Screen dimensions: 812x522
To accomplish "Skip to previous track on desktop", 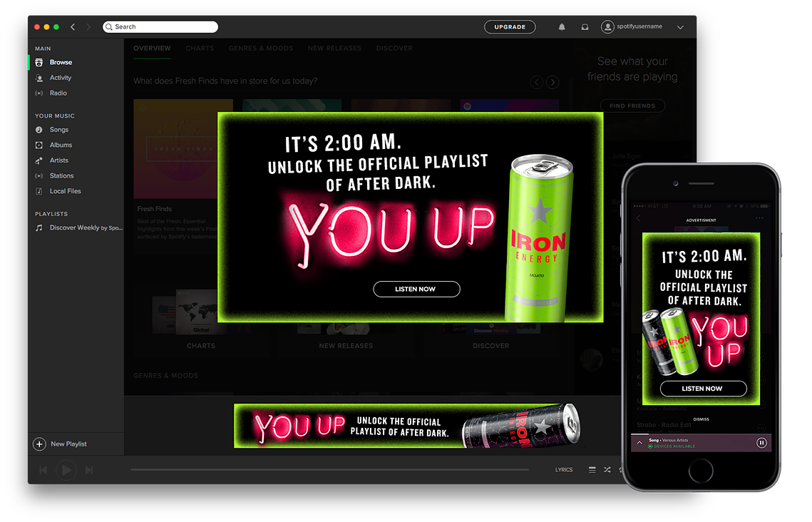I will pyautogui.click(x=43, y=470).
